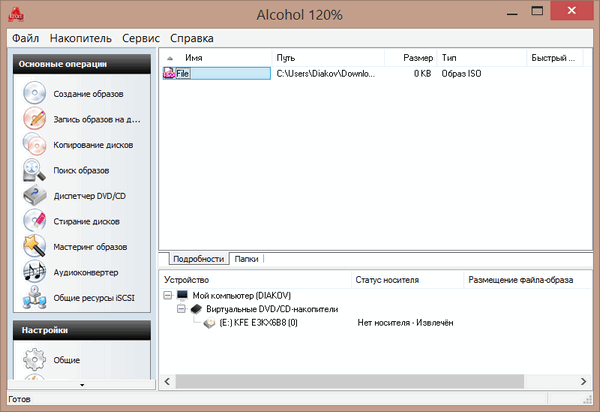
Task: Click the Запись образов на д... link
Action: pos(97,119)
